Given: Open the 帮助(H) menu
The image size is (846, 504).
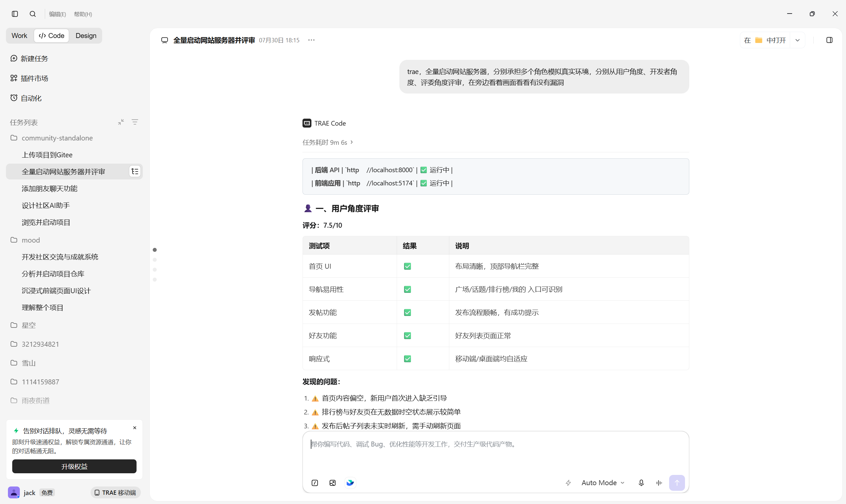Looking at the screenshot, I should tap(83, 14).
